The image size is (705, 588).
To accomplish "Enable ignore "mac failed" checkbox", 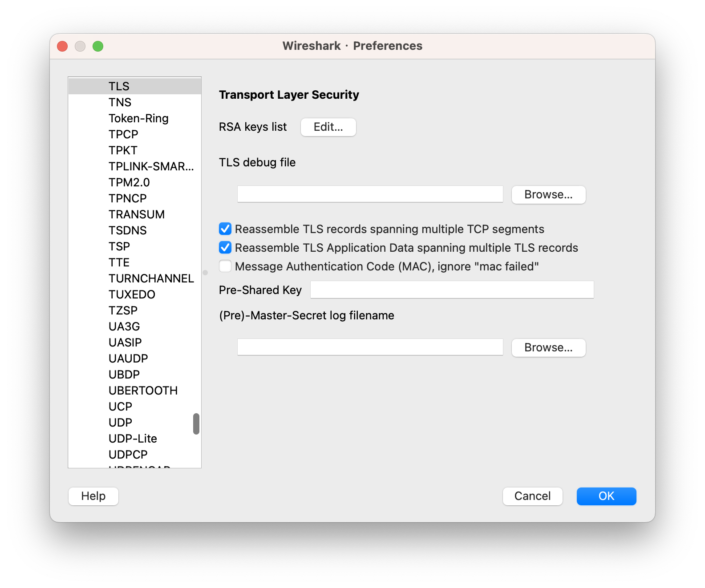I will (225, 266).
